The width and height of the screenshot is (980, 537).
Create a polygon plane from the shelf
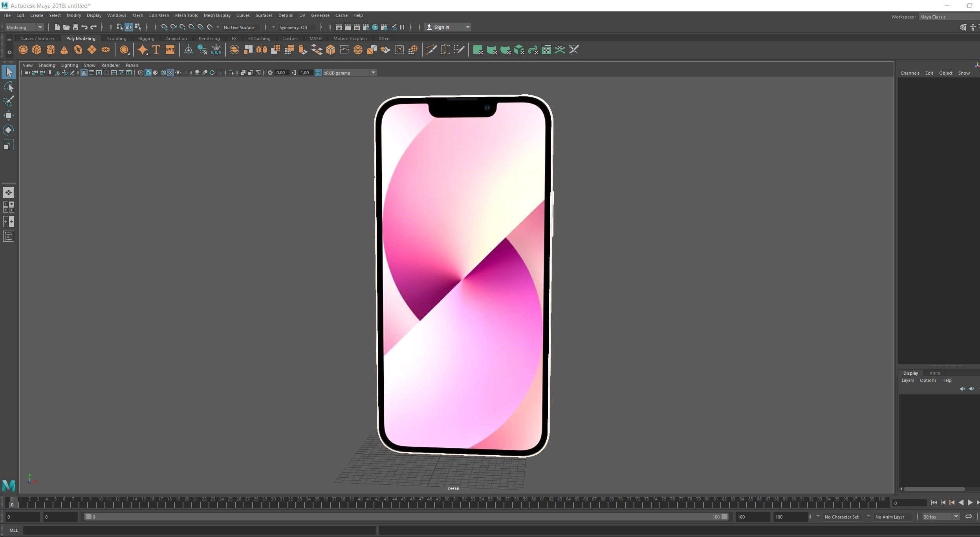[92, 50]
